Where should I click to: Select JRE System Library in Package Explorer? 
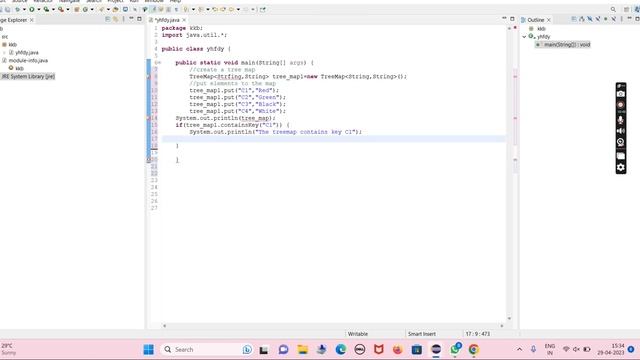(x=28, y=76)
